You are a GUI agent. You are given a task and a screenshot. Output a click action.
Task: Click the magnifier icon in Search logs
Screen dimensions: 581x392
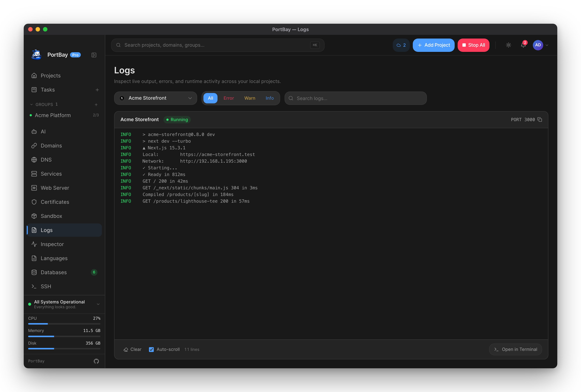[x=291, y=98]
